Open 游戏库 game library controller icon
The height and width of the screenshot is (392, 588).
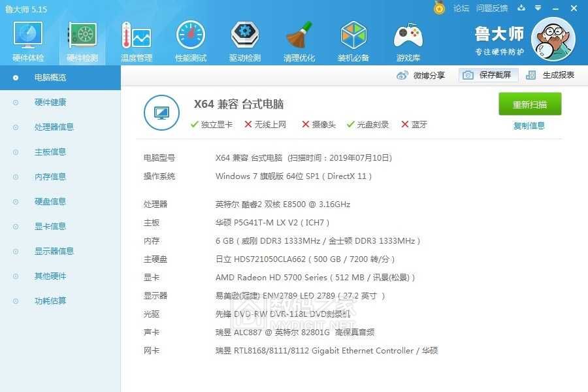[x=408, y=41]
